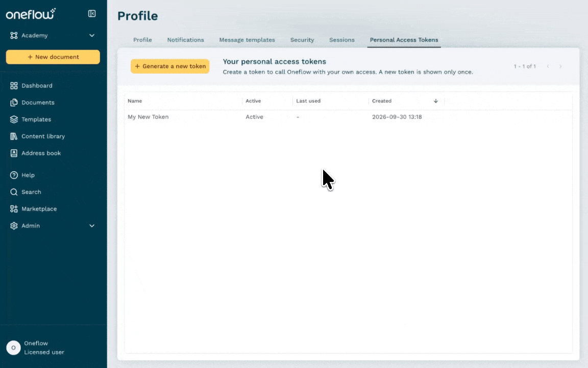Select the My New Token row name
This screenshot has width=588, height=368.
(x=148, y=117)
